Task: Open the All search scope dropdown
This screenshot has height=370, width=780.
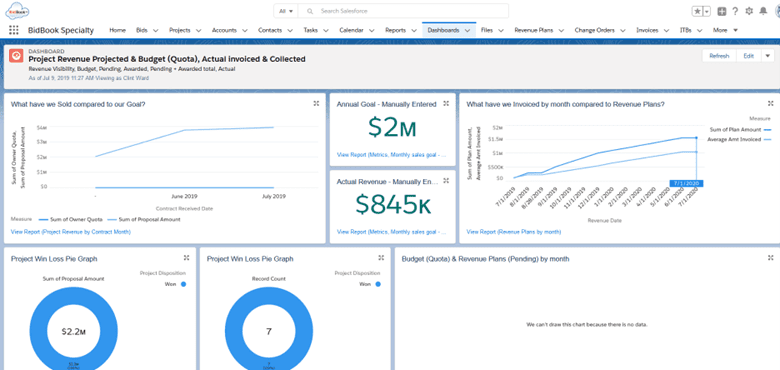Action: (x=286, y=11)
